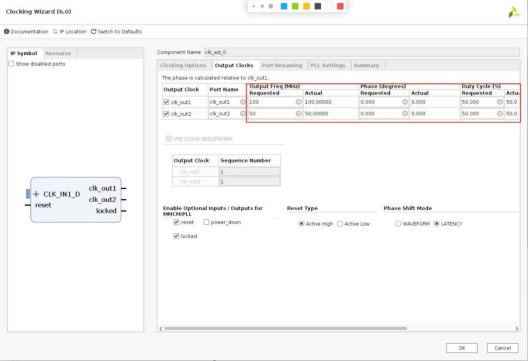The width and height of the screenshot is (528, 361).
Task: Open the PLL Settings tab
Action: coord(328,65)
